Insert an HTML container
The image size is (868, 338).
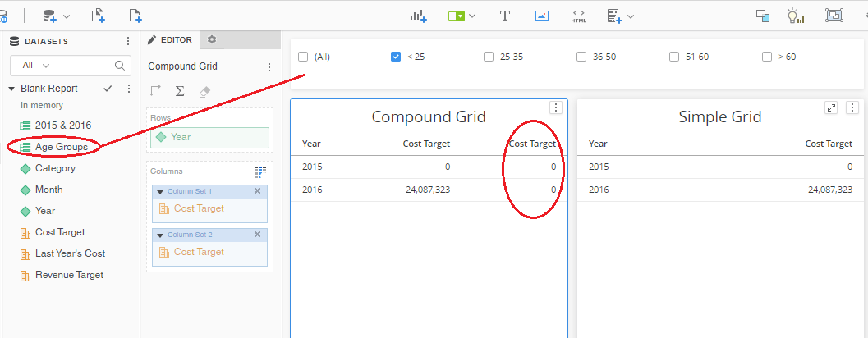point(578,16)
